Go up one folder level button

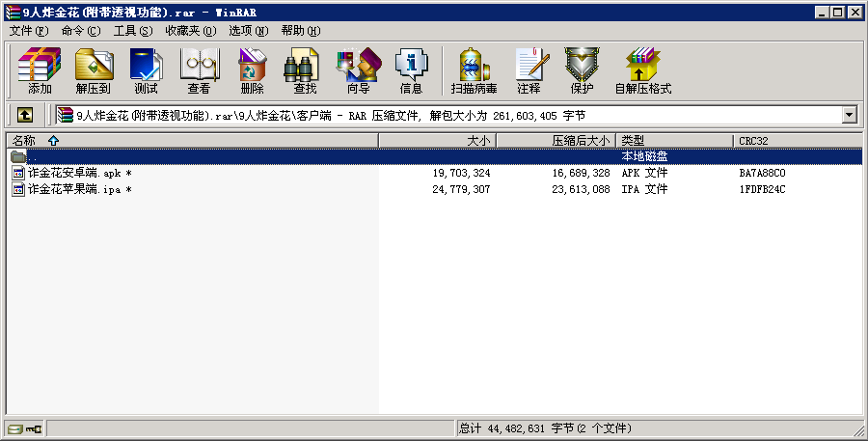coord(25,115)
